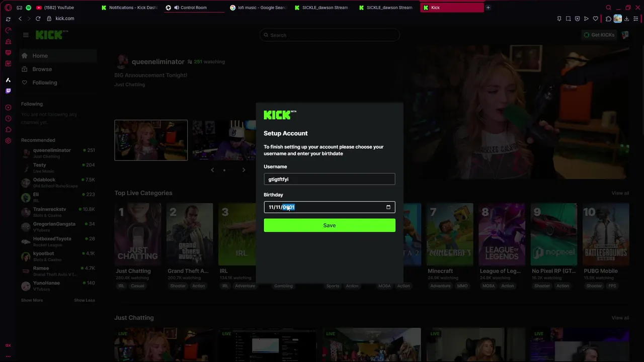Screen dimensions: 644x362
Task: Open recommended channel Trainwreckstv
Action: tap(58, 212)
